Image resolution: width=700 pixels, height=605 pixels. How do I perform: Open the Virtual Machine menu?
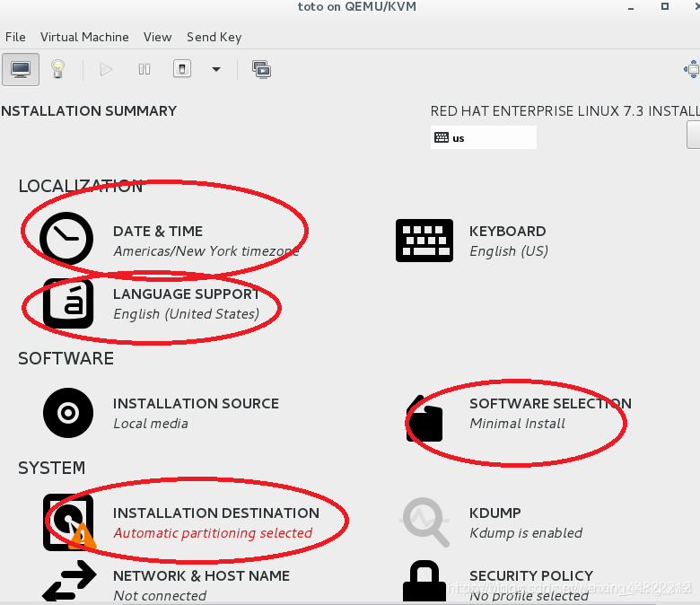point(84,37)
